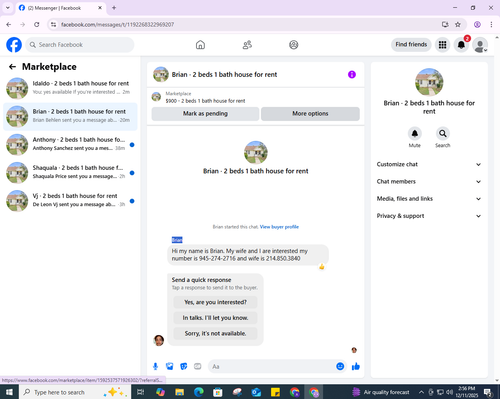Expand Chat members section
The width and height of the screenshot is (500, 399).
tap(429, 182)
